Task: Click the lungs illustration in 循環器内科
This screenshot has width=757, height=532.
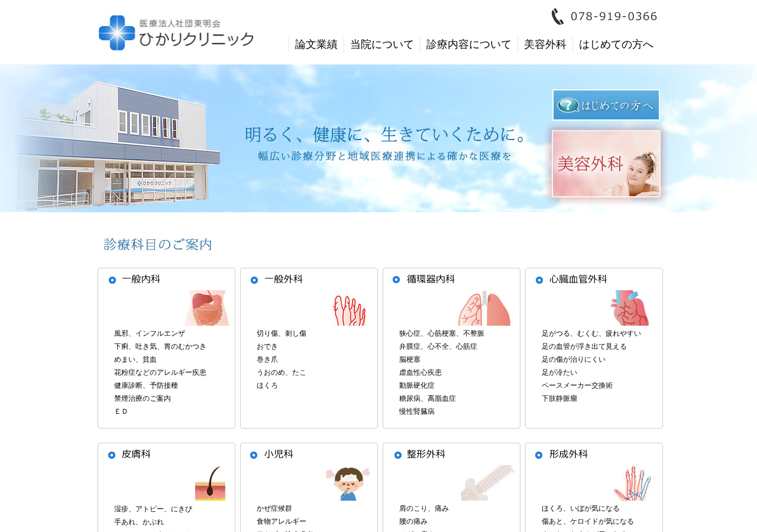Action: coord(484,308)
